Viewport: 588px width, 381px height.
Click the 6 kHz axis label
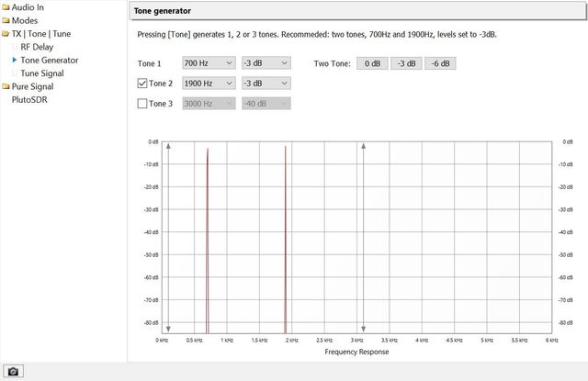coord(551,341)
